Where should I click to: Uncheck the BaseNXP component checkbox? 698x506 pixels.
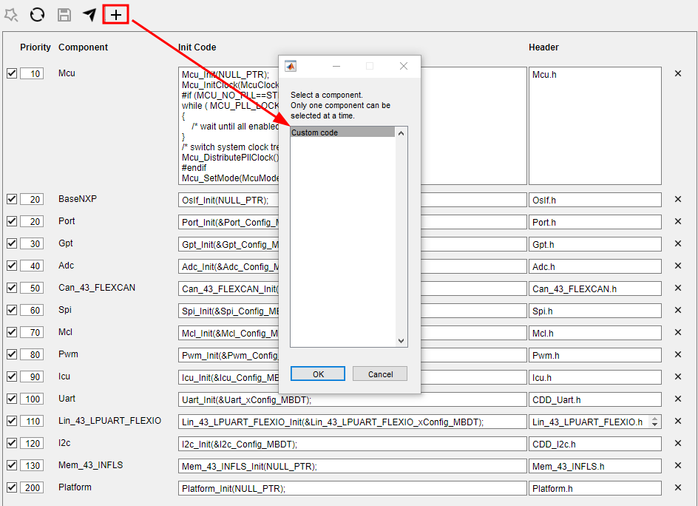click(x=12, y=199)
